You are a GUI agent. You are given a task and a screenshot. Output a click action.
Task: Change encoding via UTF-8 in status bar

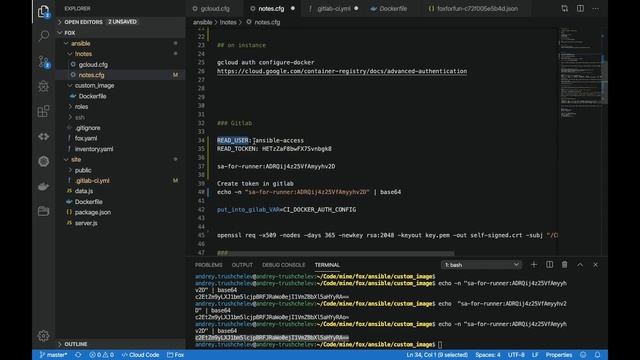516,355
